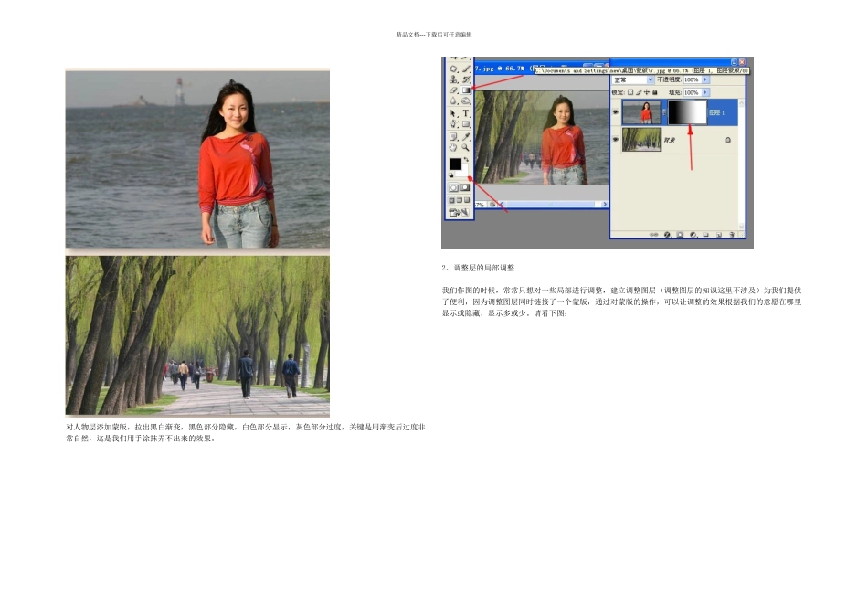Select the 图层 1 image thumbnail
The height and width of the screenshot is (614, 868).
pos(641,112)
